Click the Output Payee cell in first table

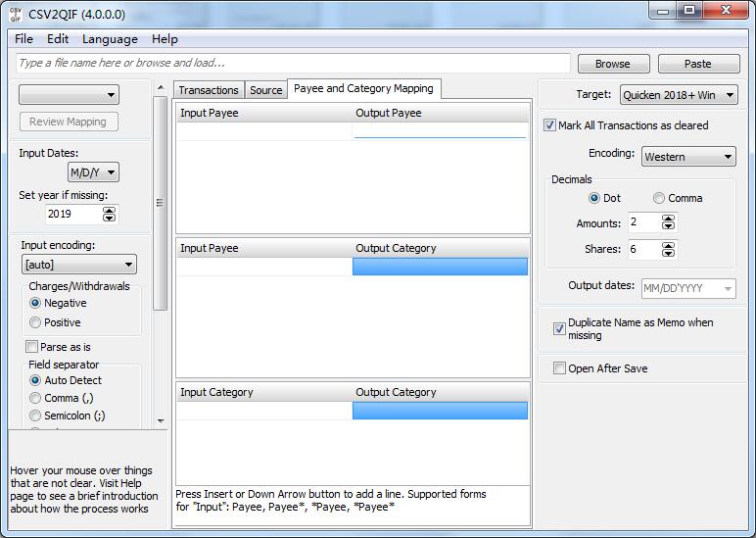441,130
